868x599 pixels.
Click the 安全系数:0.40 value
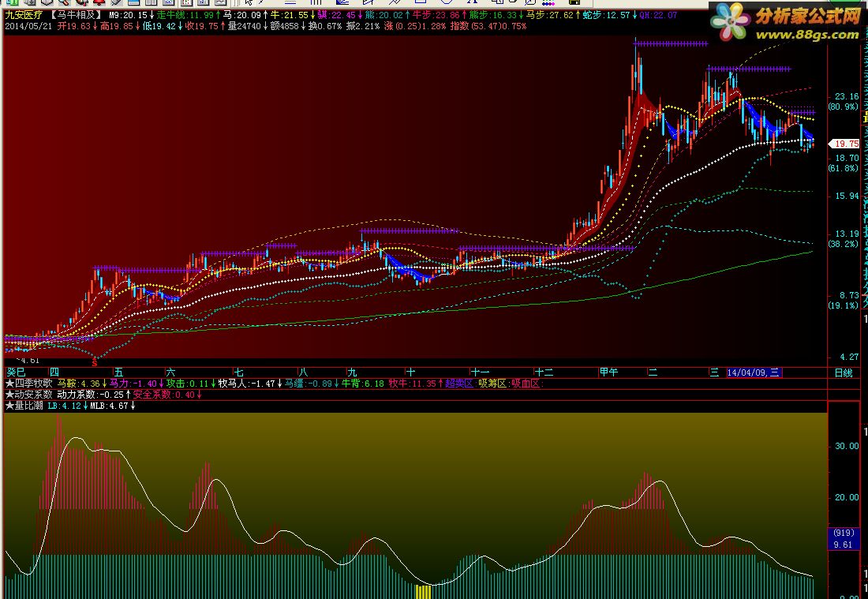pyautogui.click(x=164, y=394)
